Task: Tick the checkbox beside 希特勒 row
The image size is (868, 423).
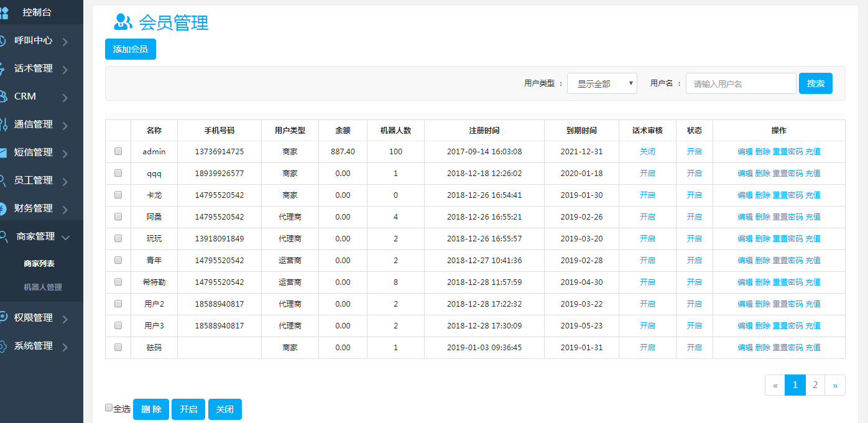Action: tap(118, 282)
